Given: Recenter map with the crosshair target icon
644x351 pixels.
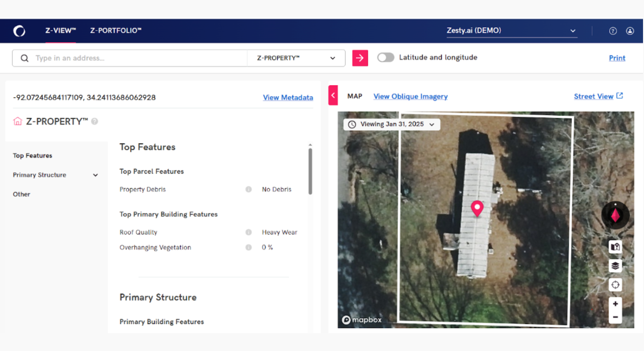Looking at the screenshot, I should point(616,285).
